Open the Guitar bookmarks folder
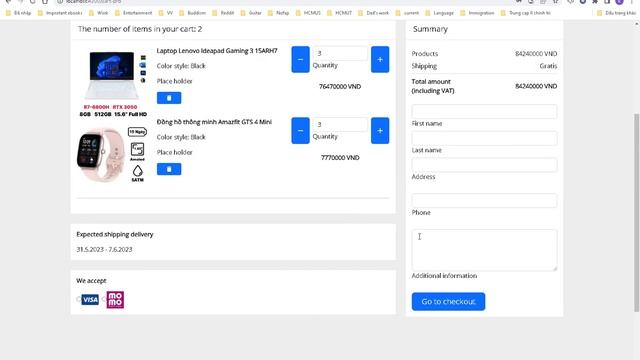The height and width of the screenshot is (360, 640). 251,13
